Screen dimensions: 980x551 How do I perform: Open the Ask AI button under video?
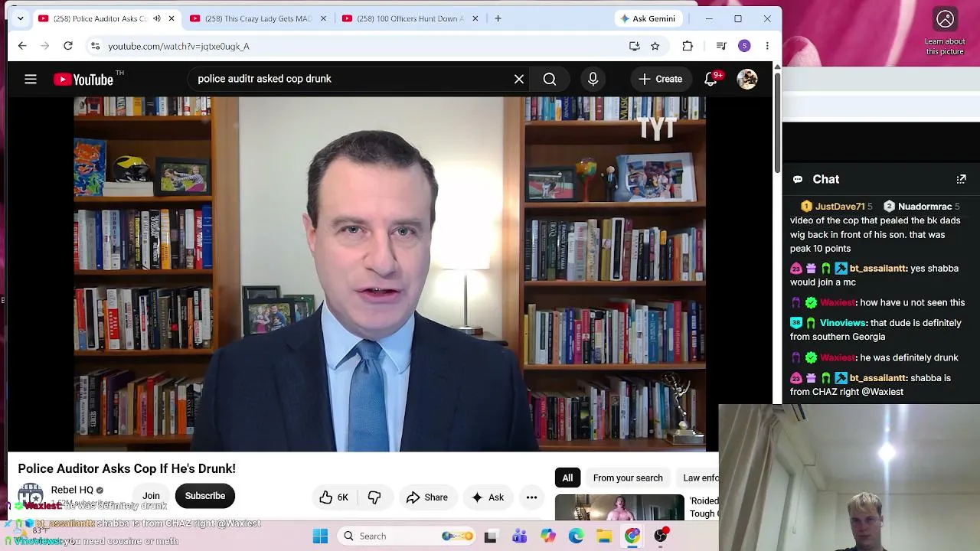tap(488, 497)
